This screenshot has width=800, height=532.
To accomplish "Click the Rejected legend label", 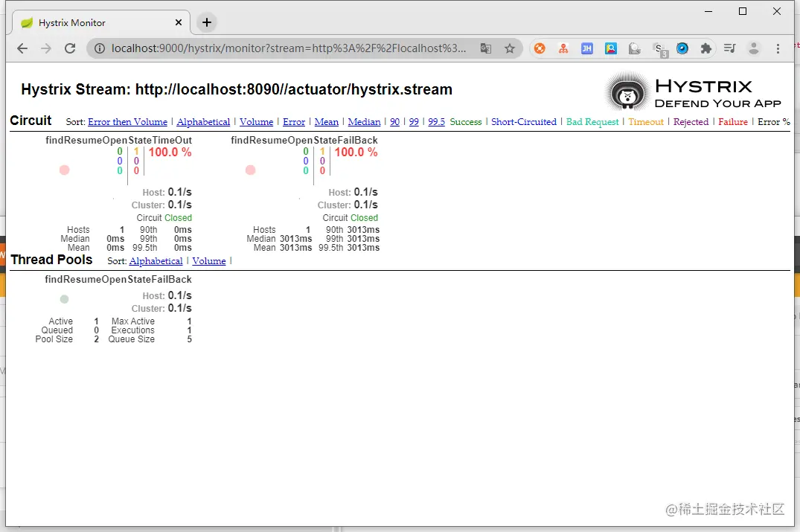I will point(691,122).
